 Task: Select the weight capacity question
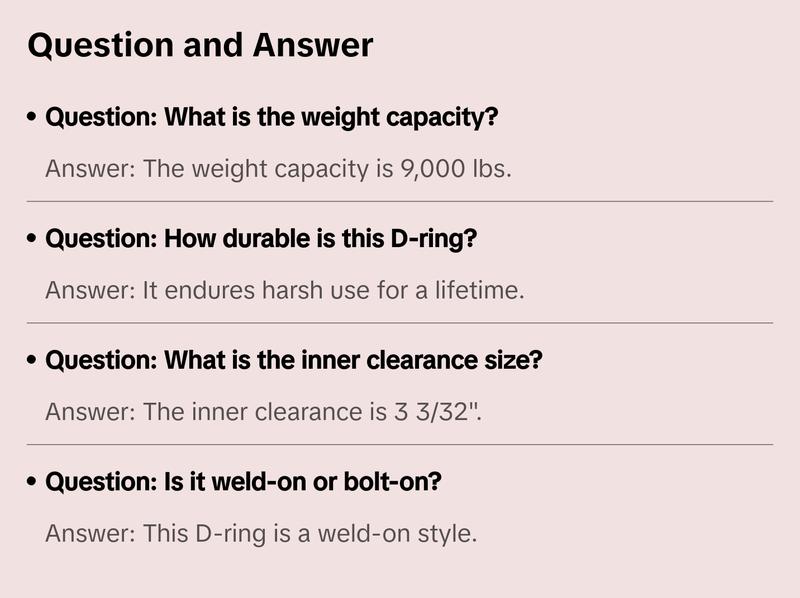click(272, 118)
